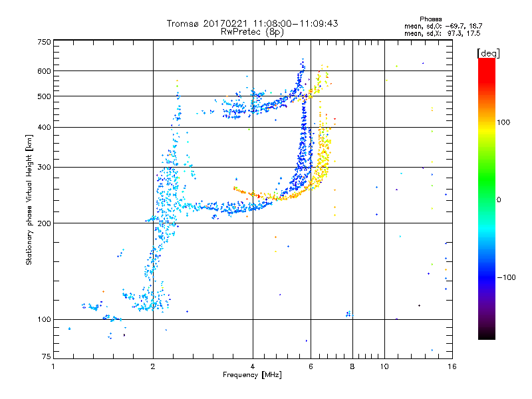
Task: Click the subtitle 'RwPretec (8p)'
Action: coord(252,32)
